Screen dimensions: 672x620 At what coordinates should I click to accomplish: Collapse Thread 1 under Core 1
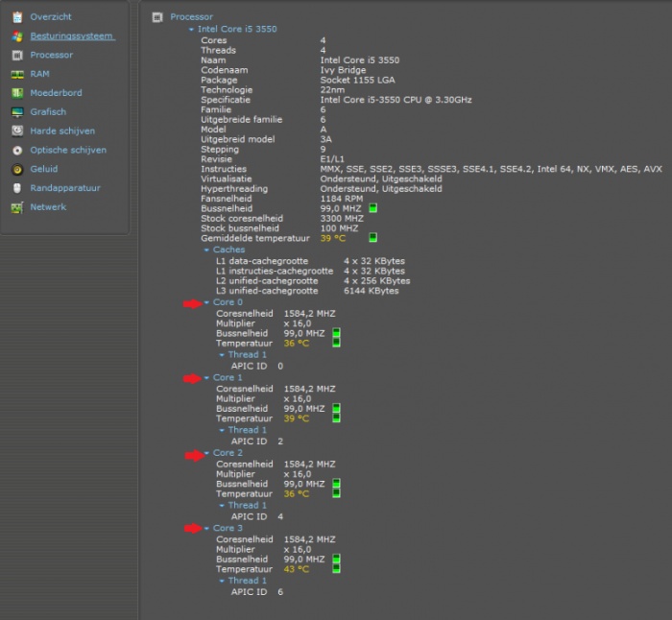(222, 430)
